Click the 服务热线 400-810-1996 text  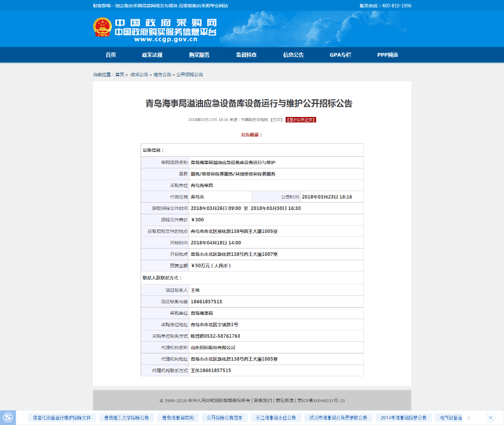(x=386, y=6)
